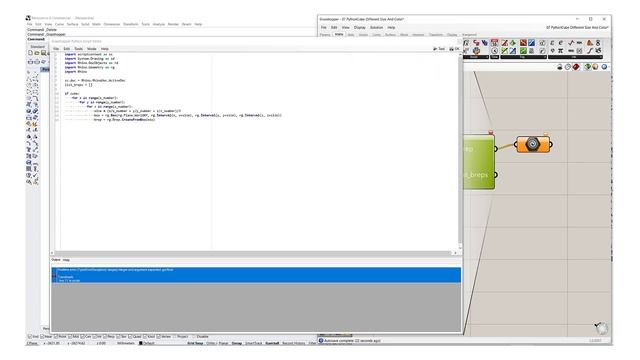
Task: Toggle Perp osnap checkbox in Rhino
Action: point(105,337)
